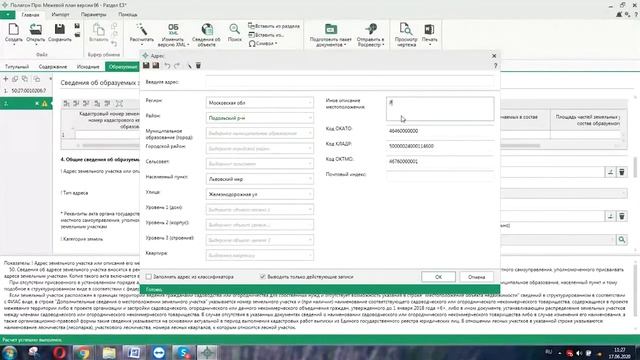The image size is (640, 360).
Task: Click Вставить из раздела in ribbon
Action: 274,26
